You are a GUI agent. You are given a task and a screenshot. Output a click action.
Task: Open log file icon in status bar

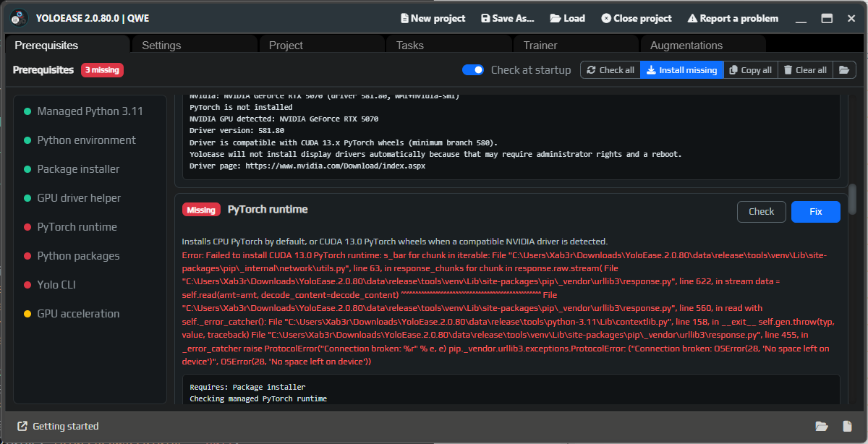coord(847,426)
